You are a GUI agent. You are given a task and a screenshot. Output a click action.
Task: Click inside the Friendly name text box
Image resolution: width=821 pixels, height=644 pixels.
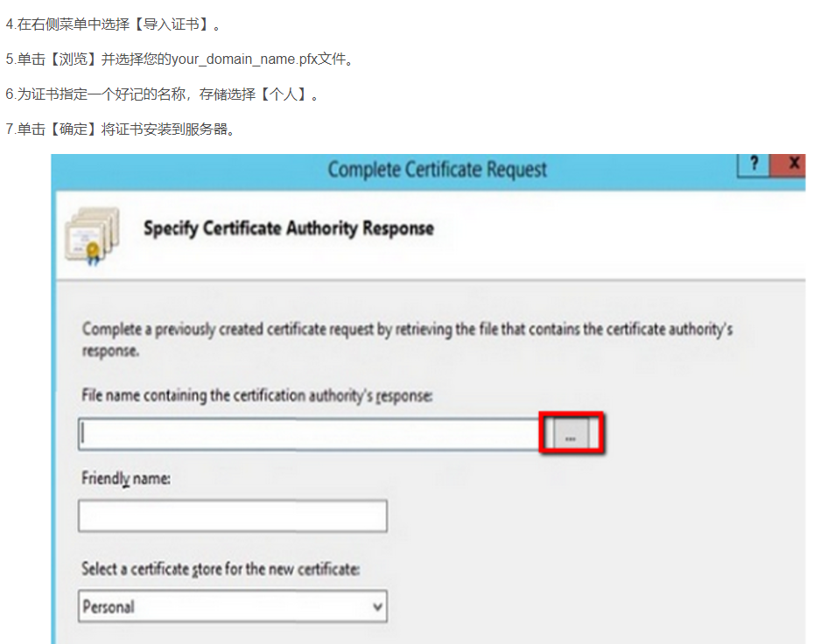click(232, 516)
